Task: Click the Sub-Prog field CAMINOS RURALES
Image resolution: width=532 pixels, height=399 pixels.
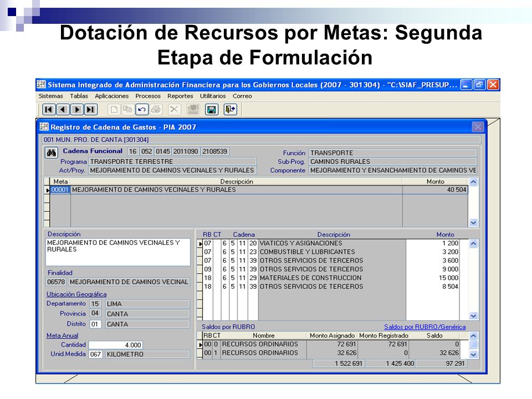Action: [x=392, y=161]
